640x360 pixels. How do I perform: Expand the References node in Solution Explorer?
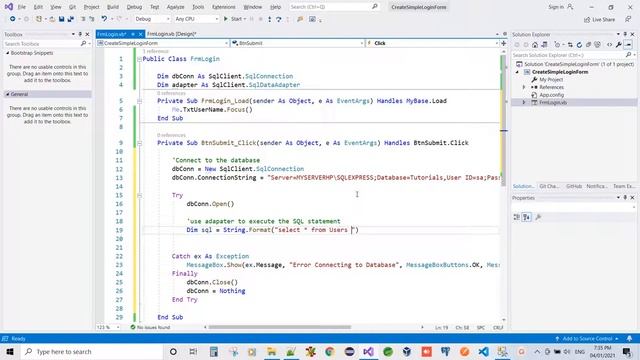coord(524,87)
